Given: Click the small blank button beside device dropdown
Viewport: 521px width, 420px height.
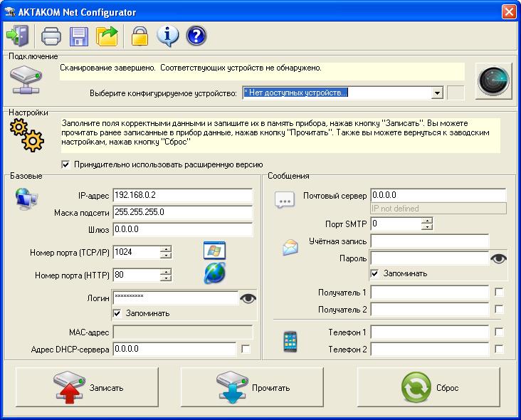Looking at the screenshot, I should pyautogui.click(x=456, y=93).
